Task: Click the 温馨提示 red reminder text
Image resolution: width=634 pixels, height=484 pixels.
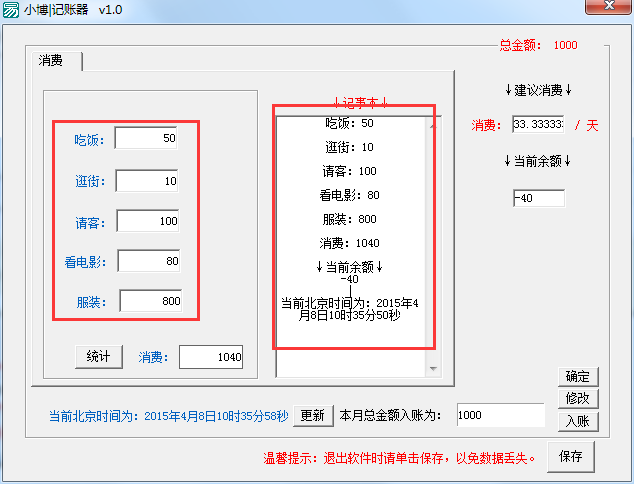Action: [x=400, y=458]
